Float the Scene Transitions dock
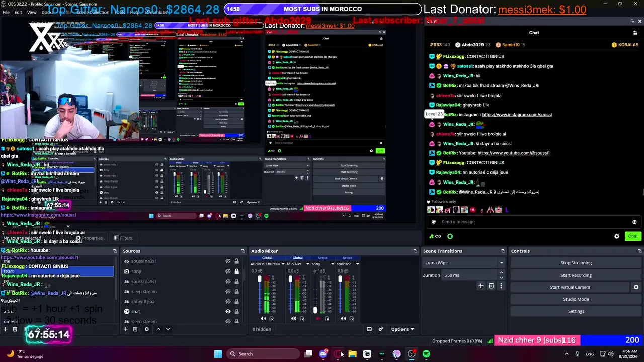 [x=503, y=251]
